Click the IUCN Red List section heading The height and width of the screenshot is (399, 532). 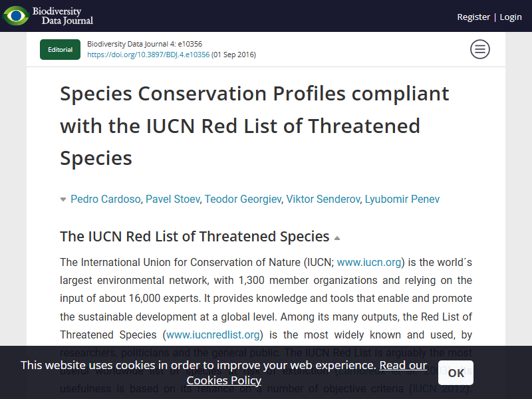195,237
